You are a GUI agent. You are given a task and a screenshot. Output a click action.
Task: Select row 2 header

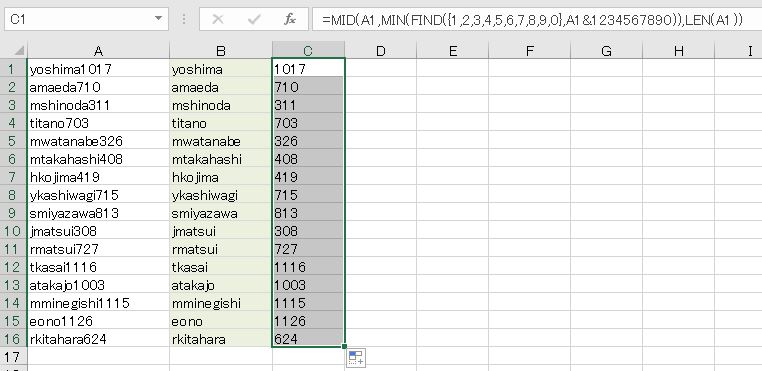click(x=13, y=87)
